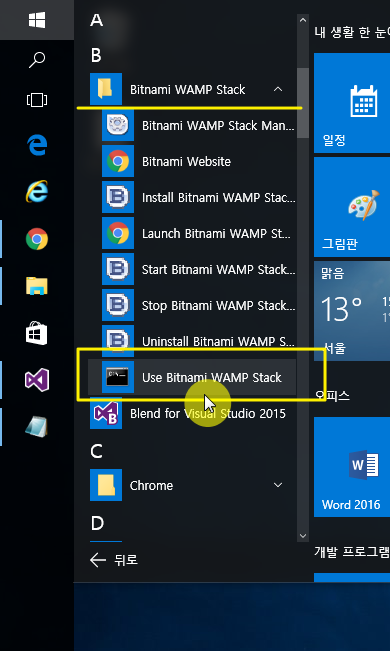Open the 그림판 paint tile

pos(352,207)
